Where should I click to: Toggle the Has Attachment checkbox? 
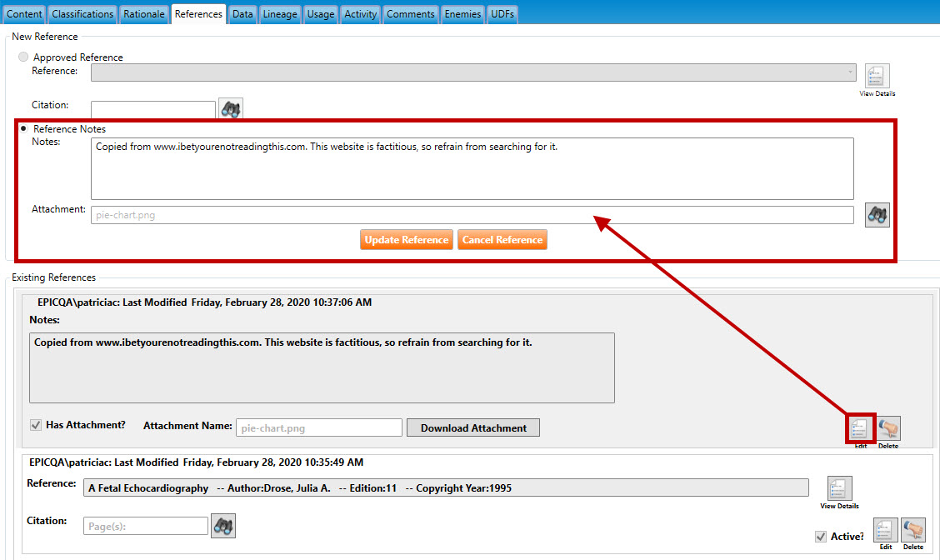coord(36,425)
